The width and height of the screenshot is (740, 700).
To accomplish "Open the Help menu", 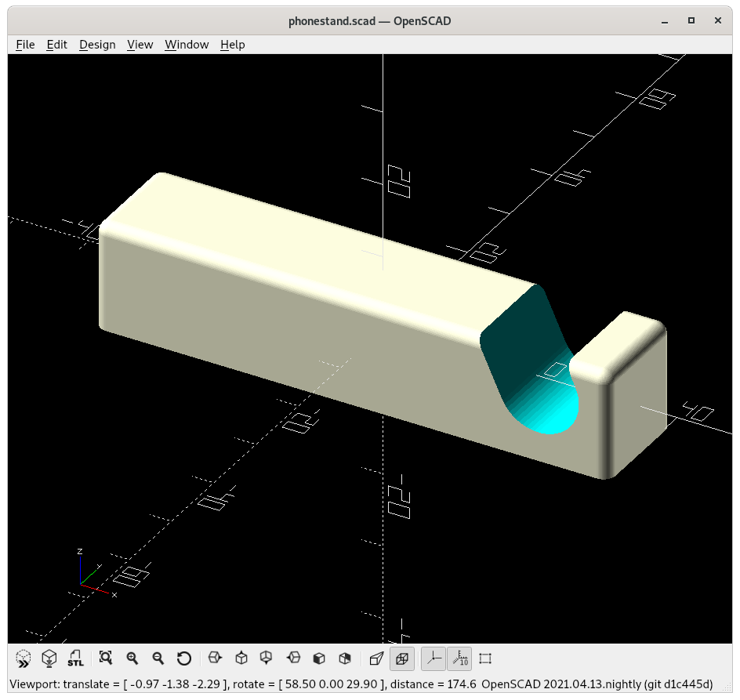I will pyautogui.click(x=232, y=45).
